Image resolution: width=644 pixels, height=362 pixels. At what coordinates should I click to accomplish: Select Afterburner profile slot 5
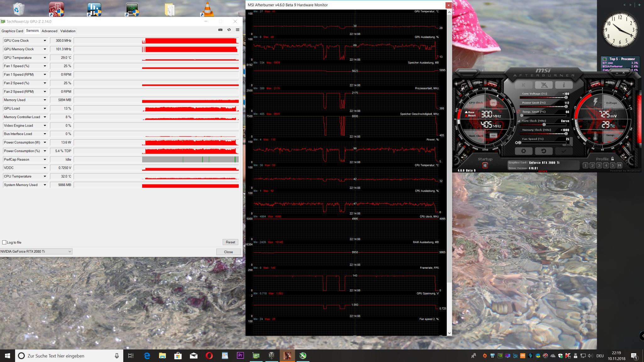[613, 165]
